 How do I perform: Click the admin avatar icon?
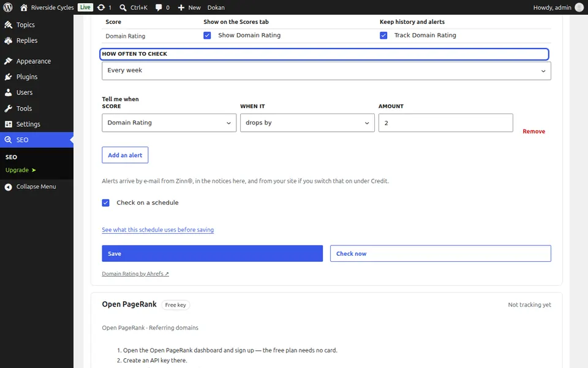pyautogui.click(x=579, y=7)
